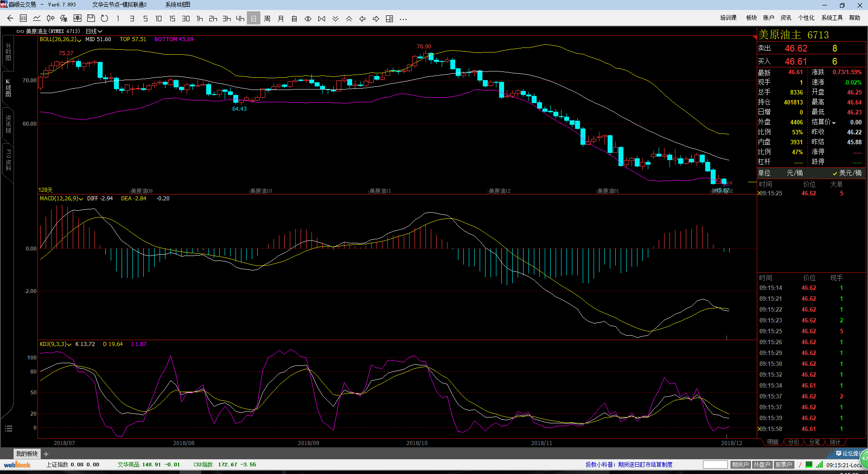The image size is (868, 474).
Task: Click the refresh circular arrow icon
Action: [x=104, y=19]
